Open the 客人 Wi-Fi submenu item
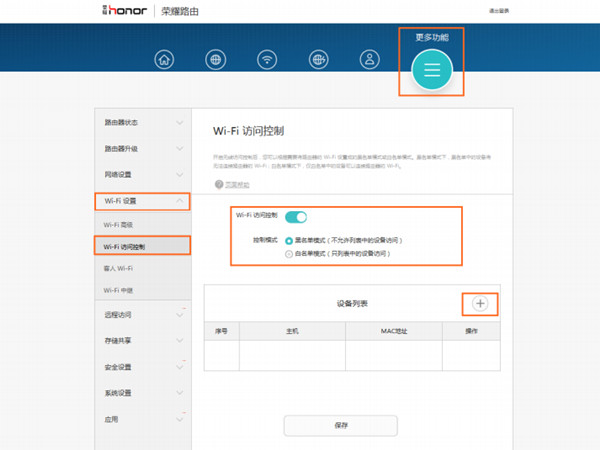Image resolution: width=600 pixels, height=450 pixels. point(118,268)
